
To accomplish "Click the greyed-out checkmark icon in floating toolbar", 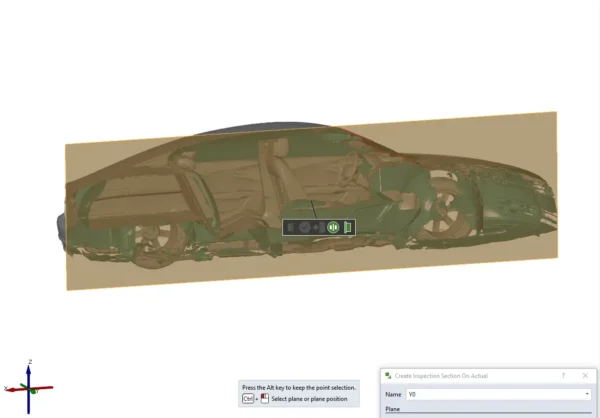I will pos(304,227).
